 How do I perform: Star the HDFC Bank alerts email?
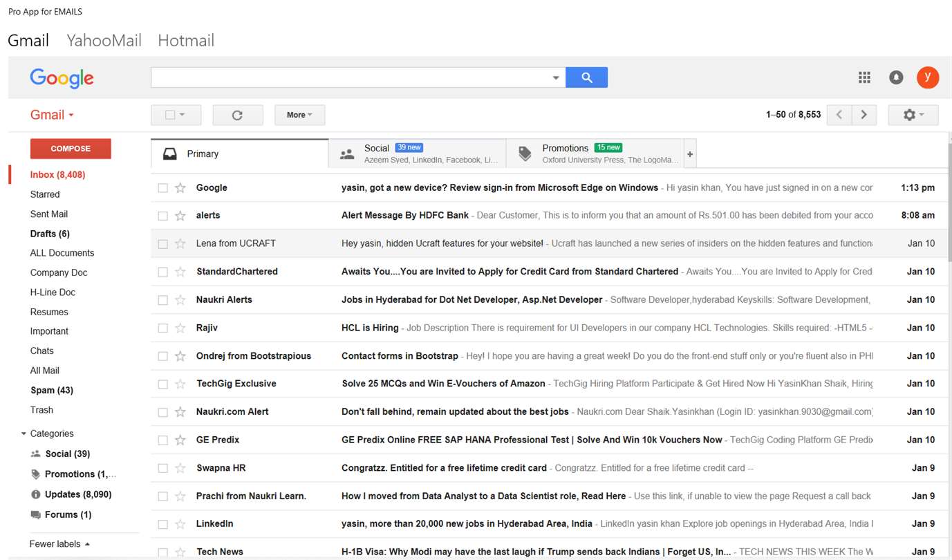(x=180, y=216)
